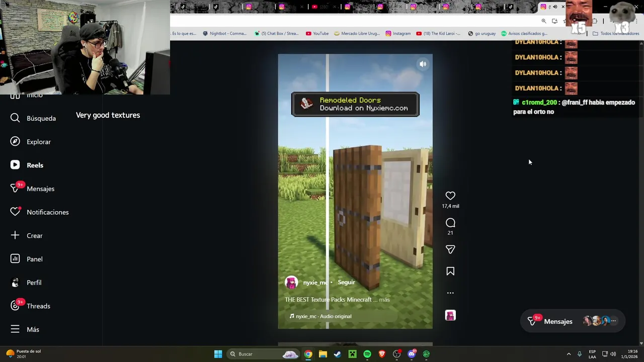
Task: Toggle the reel's sound speaker icon
Action: (423, 64)
